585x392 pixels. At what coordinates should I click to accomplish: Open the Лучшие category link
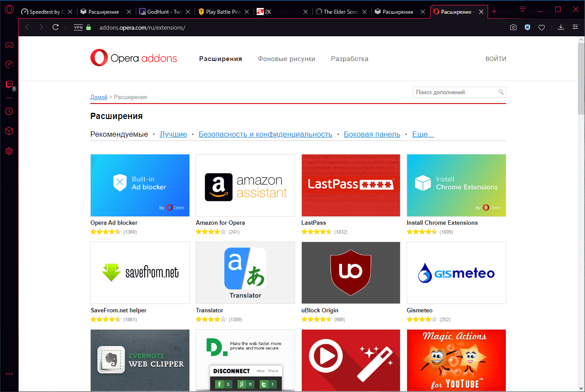(x=173, y=135)
